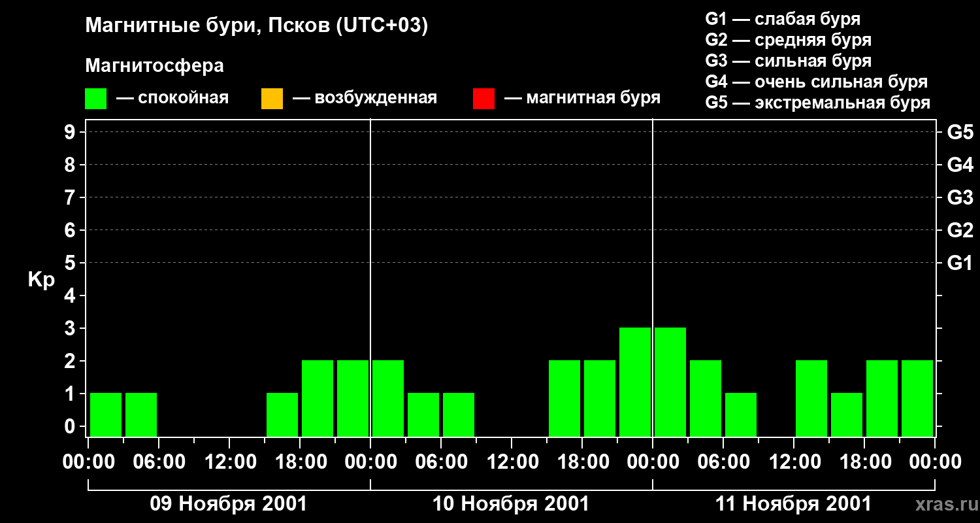The width and height of the screenshot is (980, 523).
Task: Click the G3 label on the right axis
Action: pos(960,197)
